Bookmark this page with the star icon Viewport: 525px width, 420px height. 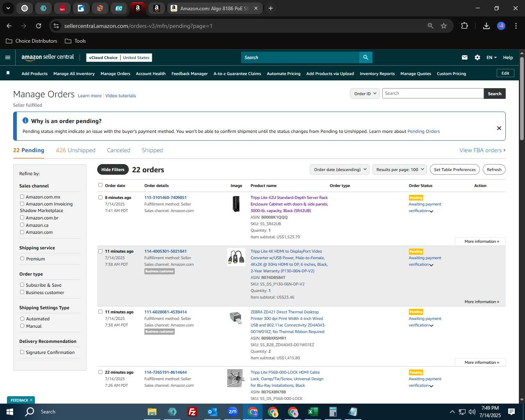point(444,26)
